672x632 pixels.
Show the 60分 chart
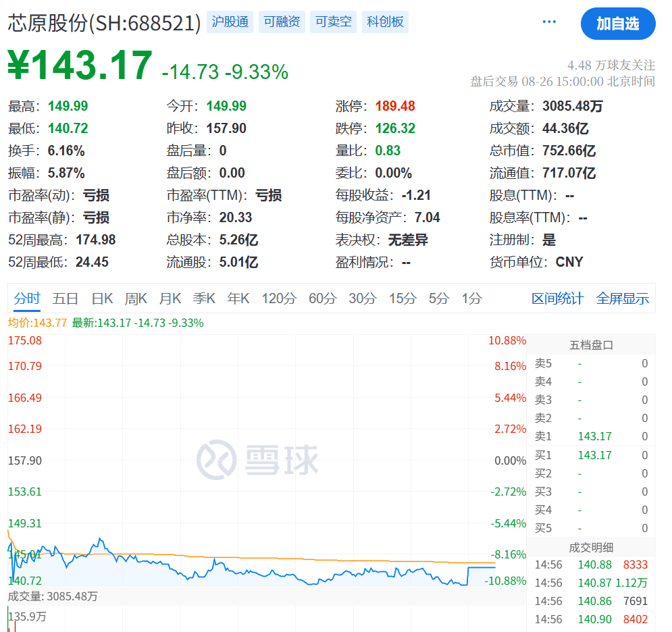323,298
